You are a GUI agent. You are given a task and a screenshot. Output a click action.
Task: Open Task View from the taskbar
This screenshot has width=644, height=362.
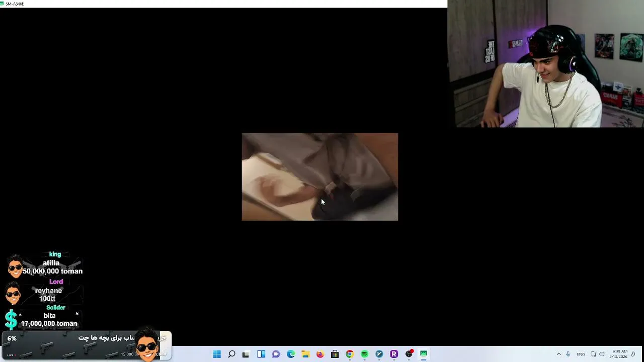pyautogui.click(x=246, y=354)
